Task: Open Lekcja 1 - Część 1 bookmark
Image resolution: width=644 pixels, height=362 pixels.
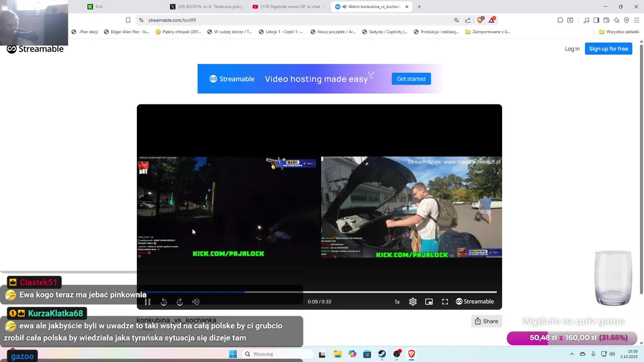Action: point(281,32)
